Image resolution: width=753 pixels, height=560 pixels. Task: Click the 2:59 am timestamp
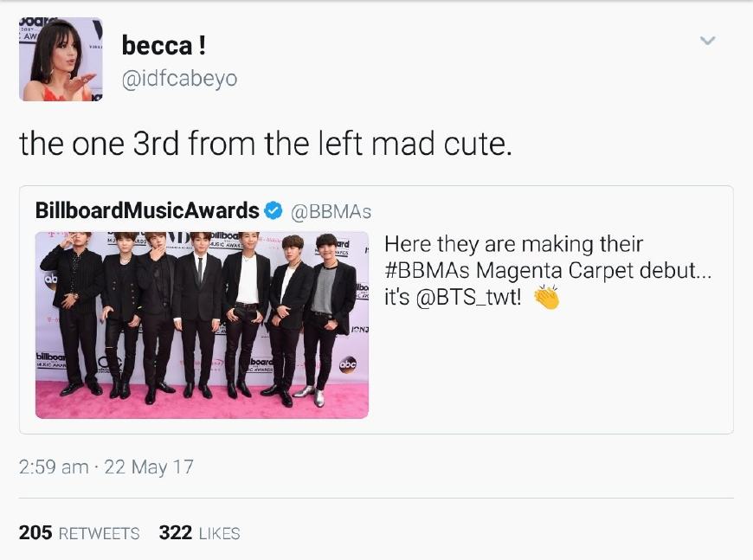(x=53, y=467)
